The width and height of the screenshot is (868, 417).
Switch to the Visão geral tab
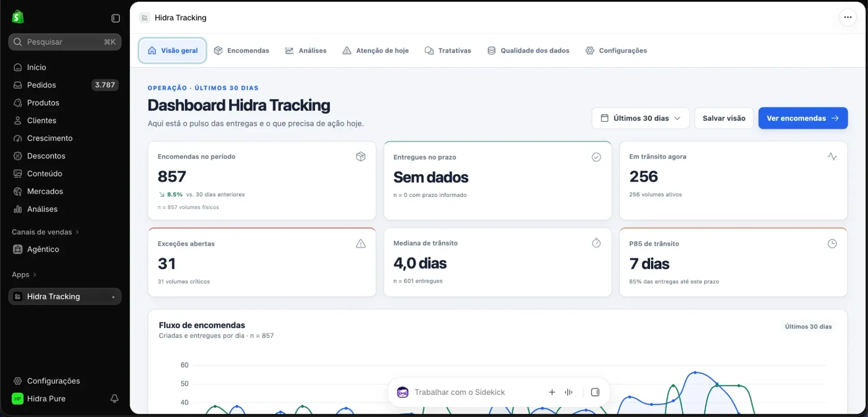[x=172, y=51]
